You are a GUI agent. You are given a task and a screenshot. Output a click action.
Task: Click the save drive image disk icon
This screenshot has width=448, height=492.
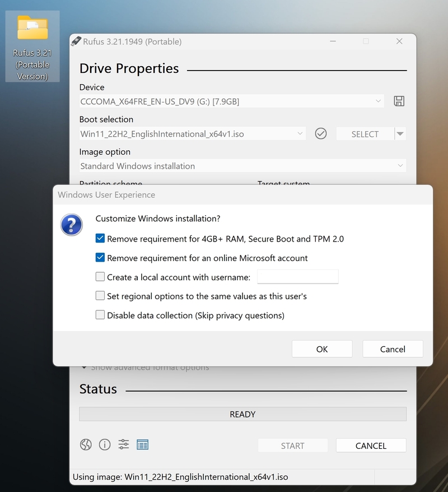point(399,101)
